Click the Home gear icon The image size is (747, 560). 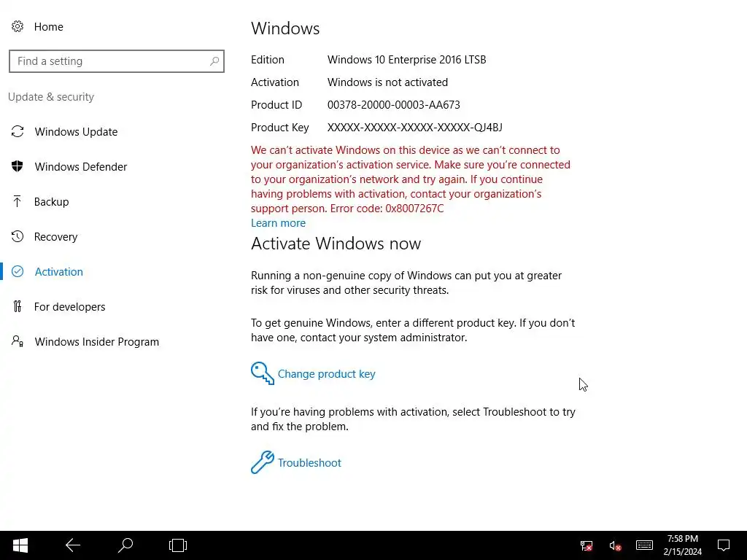pyautogui.click(x=18, y=27)
